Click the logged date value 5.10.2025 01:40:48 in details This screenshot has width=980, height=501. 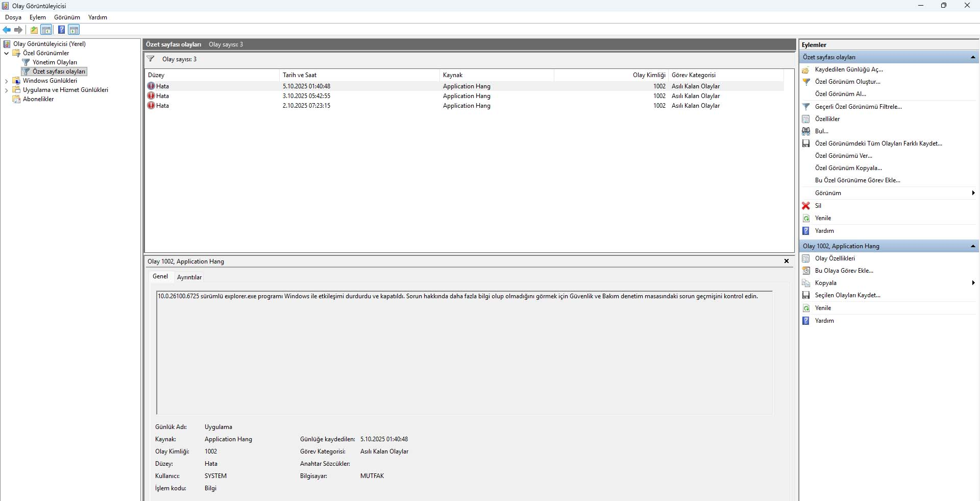coord(384,439)
